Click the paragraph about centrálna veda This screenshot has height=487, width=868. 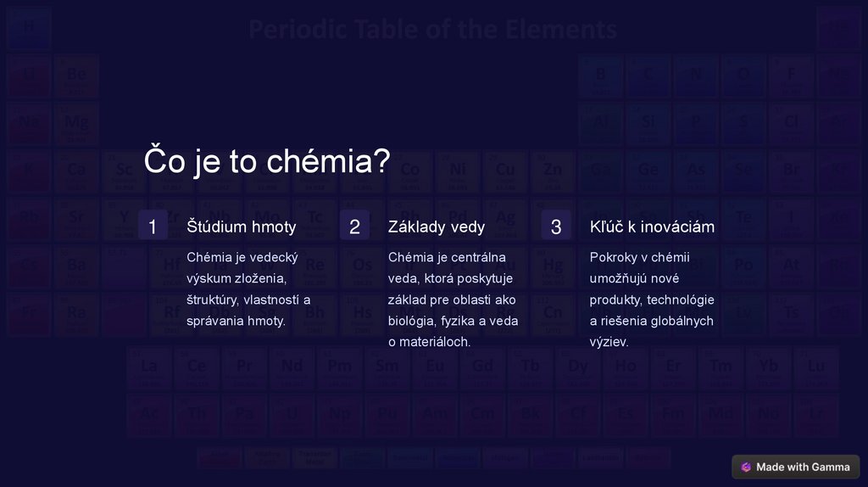coord(453,299)
